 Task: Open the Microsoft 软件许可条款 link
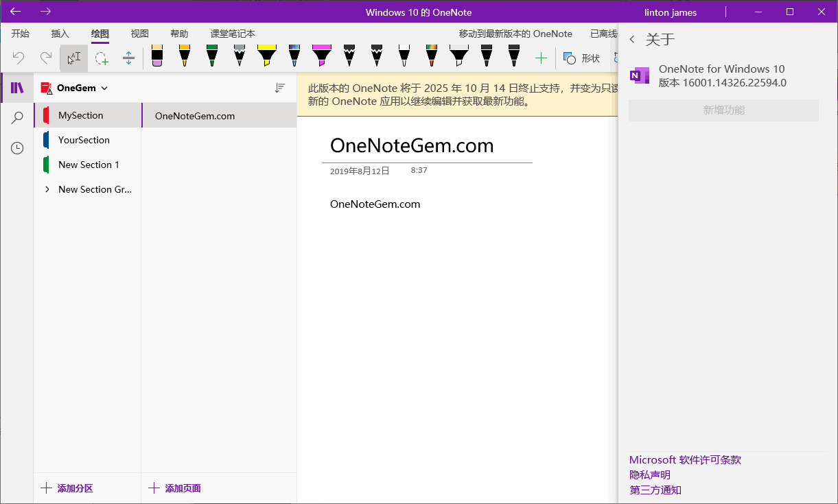point(685,459)
